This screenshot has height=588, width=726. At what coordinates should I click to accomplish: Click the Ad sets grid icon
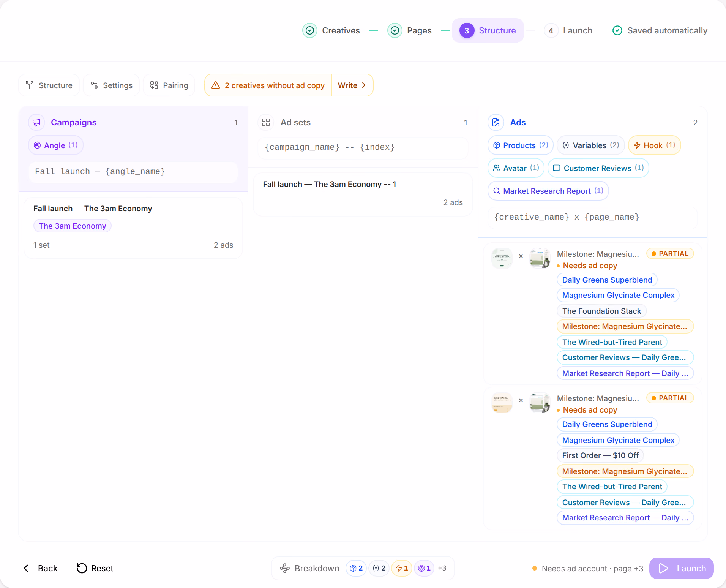coord(266,122)
